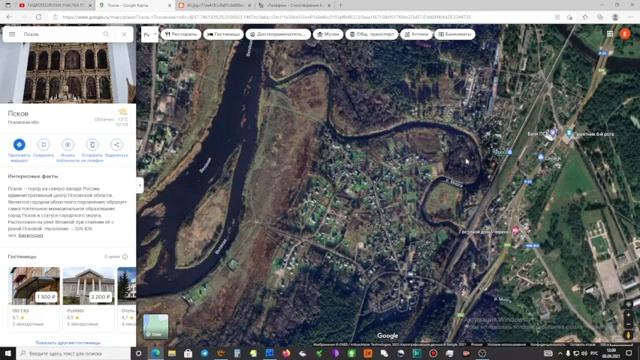Click the Windows taskbar search box

click(73, 353)
